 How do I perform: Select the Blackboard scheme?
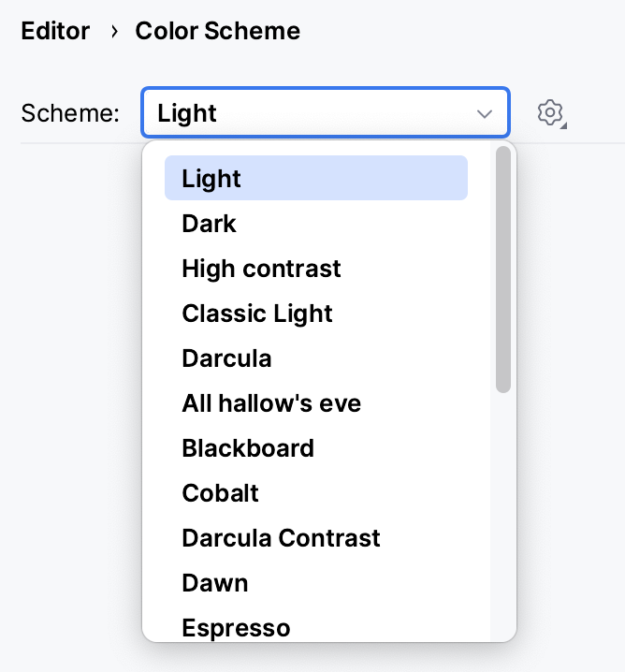tap(248, 448)
